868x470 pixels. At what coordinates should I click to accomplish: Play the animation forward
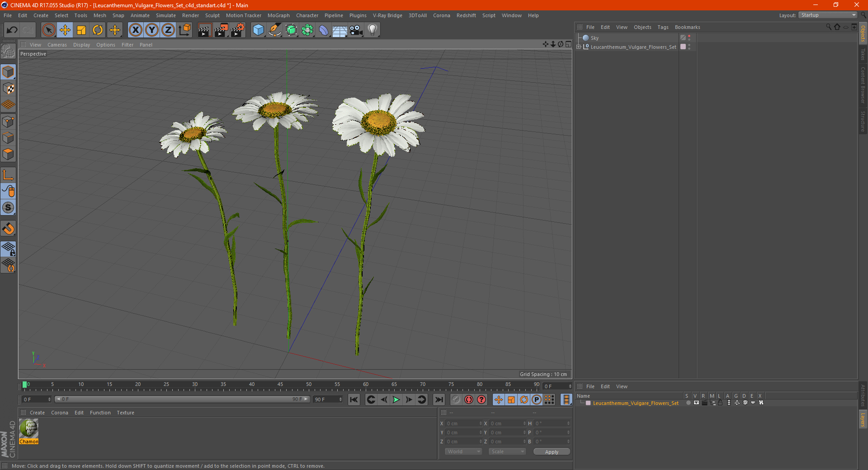(x=396, y=399)
